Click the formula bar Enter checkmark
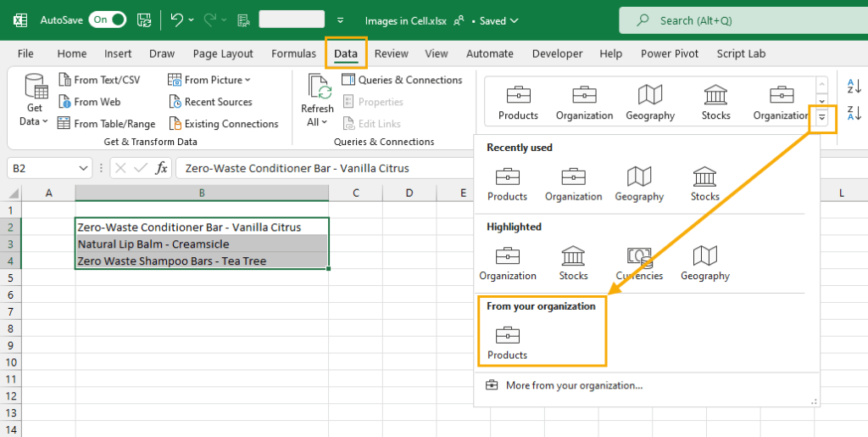This screenshot has width=868, height=437. pyautogui.click(x=141, y=168)
